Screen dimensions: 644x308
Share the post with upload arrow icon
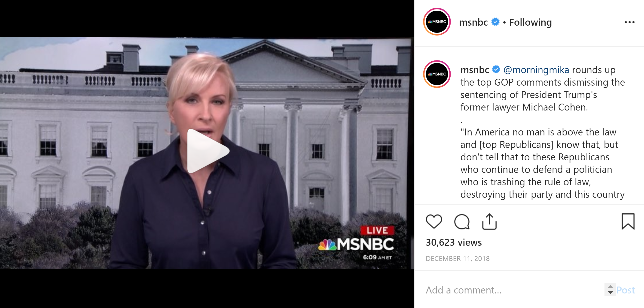click(x=489, y=221)
